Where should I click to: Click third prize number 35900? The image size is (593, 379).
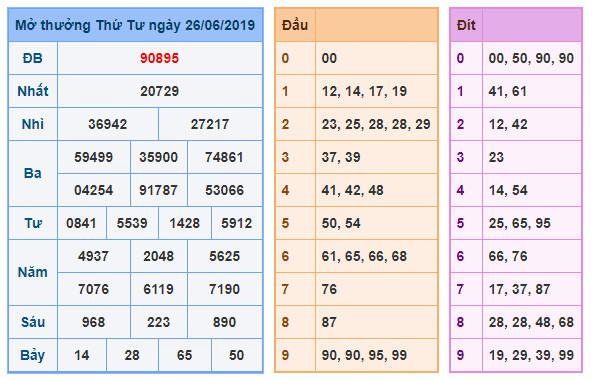click(158, 157)
